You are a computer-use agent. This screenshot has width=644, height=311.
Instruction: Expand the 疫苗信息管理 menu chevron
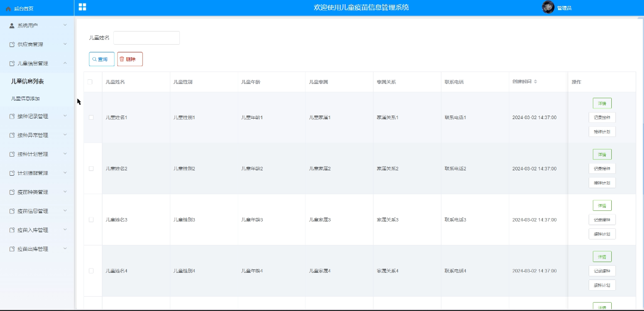65,210
